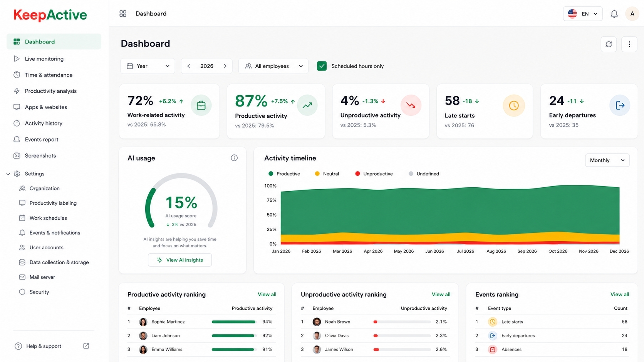Click the exit icon on Early departures card
The height and width of the screenshot is (362, 644).
620,105
